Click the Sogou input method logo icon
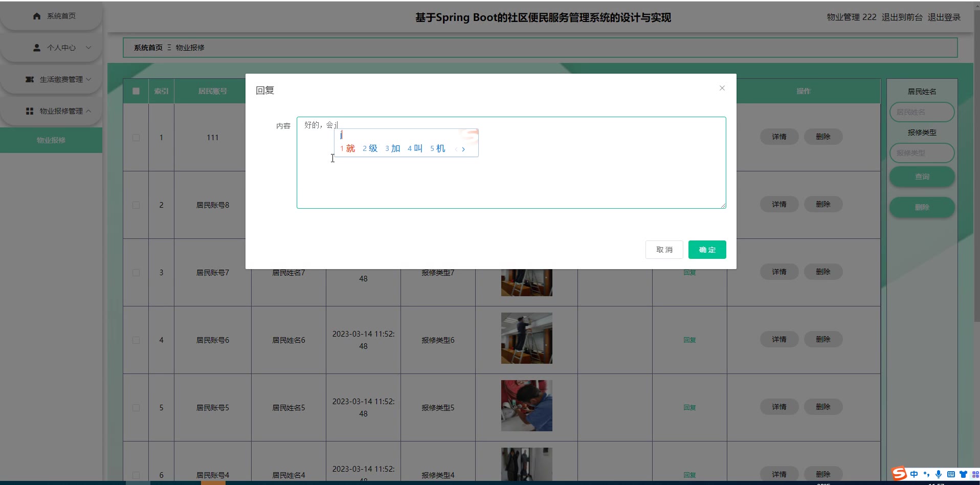This screenshot has width=980, height=485. (899, 474)
